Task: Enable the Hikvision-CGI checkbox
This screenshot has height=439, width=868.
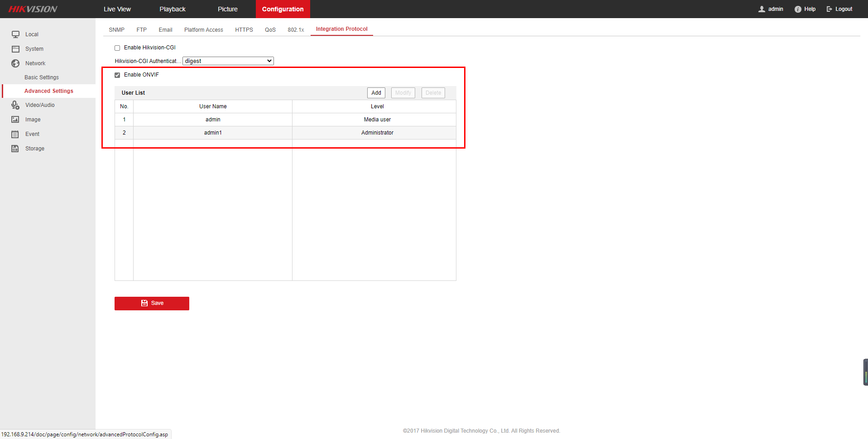Action: [x=117, y=48]
